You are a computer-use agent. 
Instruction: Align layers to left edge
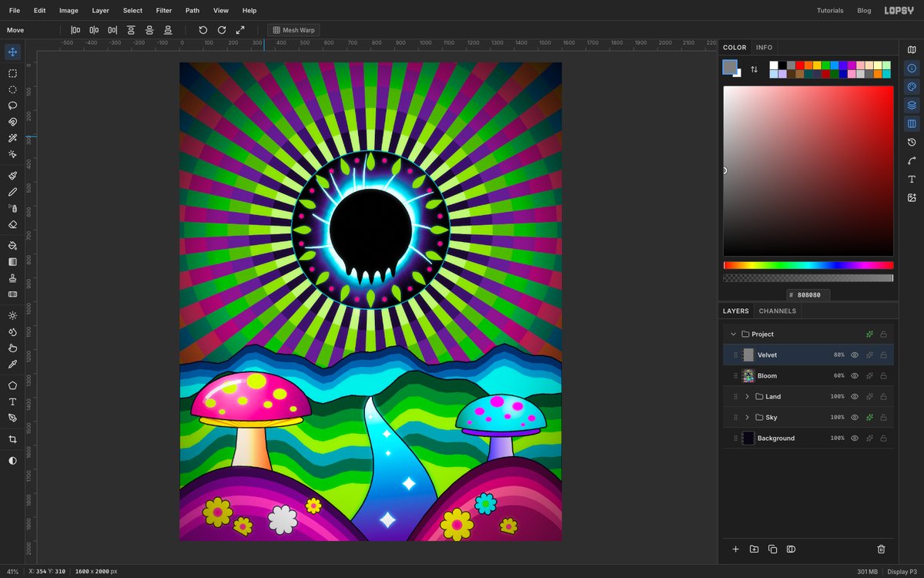tap(75, 30)
